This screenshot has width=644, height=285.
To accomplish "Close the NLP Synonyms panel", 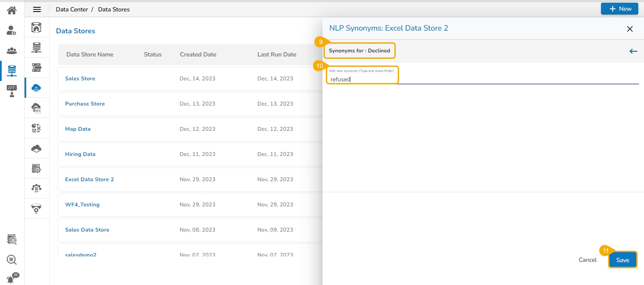I will click(x=630, y=29).
